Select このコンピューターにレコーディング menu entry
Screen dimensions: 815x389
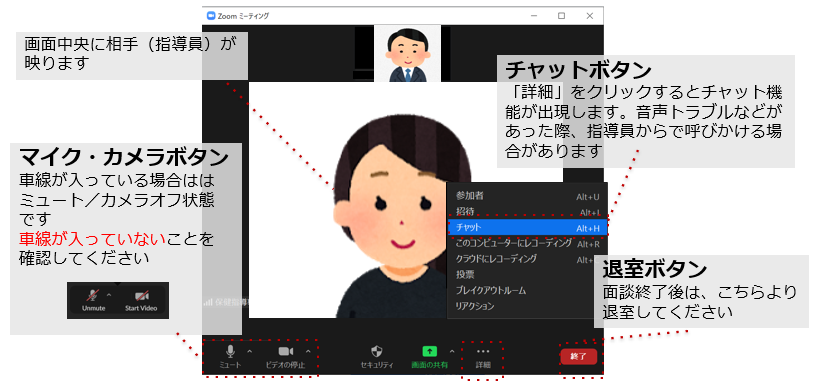[527, 243]
